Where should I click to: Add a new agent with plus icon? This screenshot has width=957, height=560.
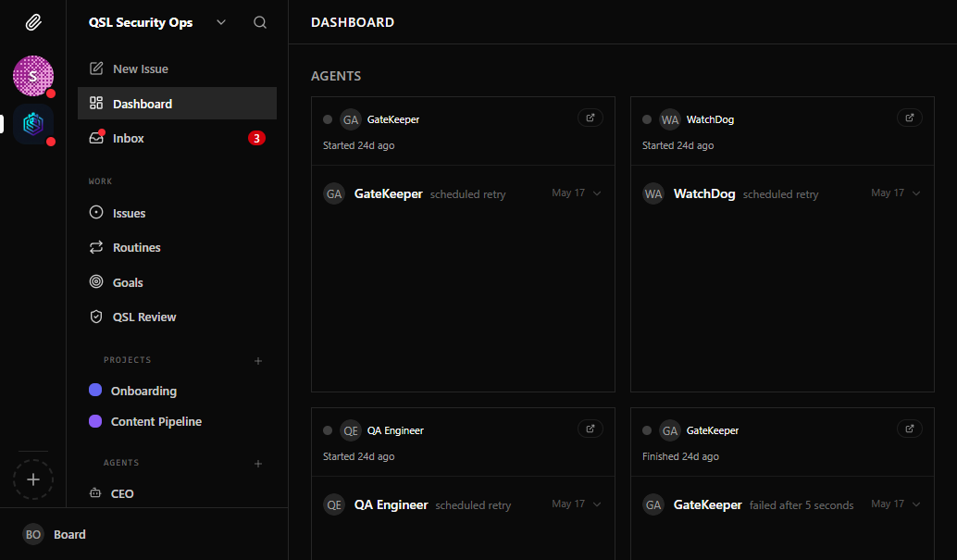(x=258, y=464)
